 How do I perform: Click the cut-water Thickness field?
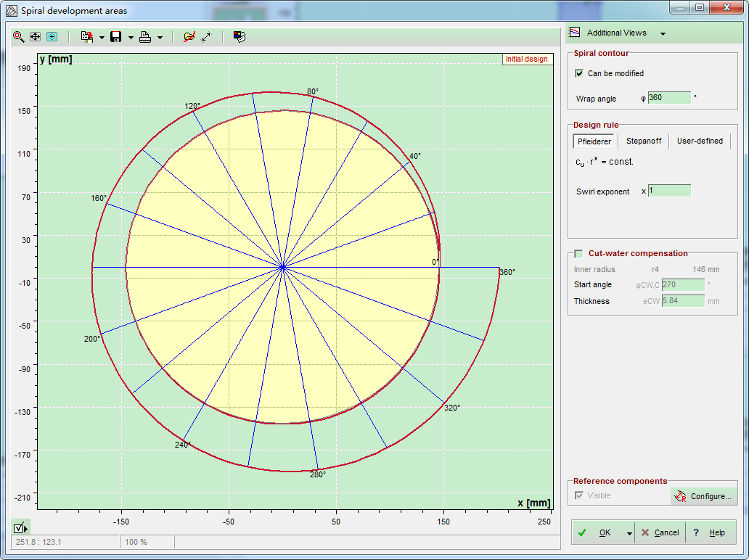pos(683,301)
